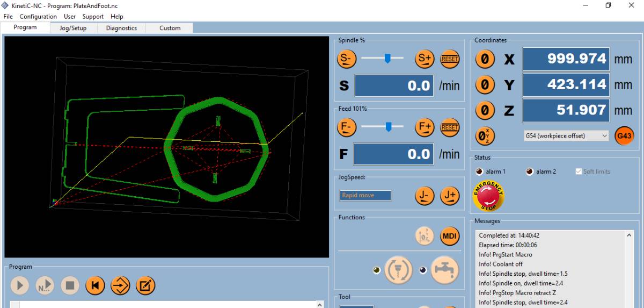
Task: Click the spindle speed S value field
Action: [x=394, y=86]
